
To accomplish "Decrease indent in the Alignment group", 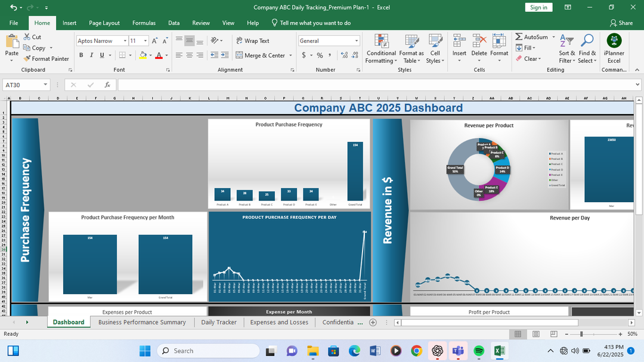I will [215, 55].
